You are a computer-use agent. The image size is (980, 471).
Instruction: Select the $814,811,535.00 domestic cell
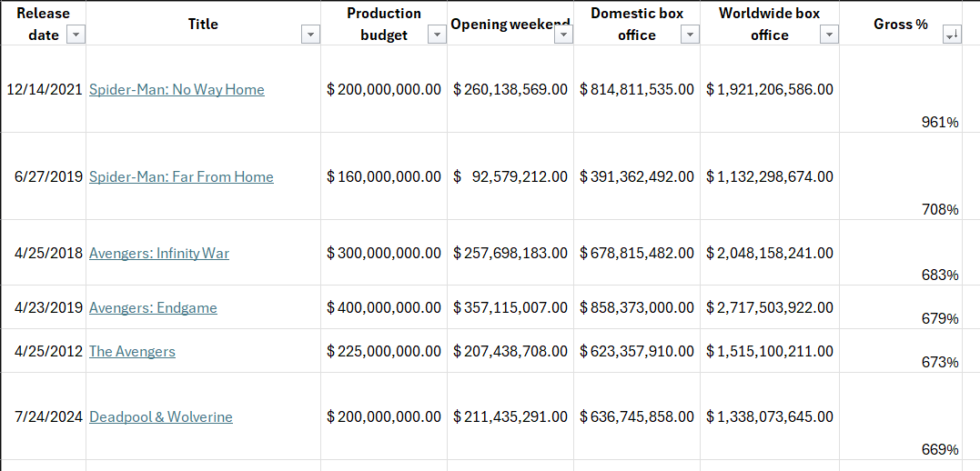(636, 89)
